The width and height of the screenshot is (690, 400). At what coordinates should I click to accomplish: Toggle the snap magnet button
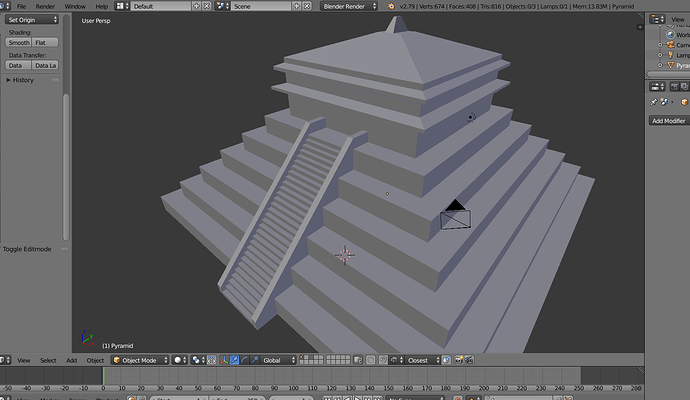[x=383, y=360]
